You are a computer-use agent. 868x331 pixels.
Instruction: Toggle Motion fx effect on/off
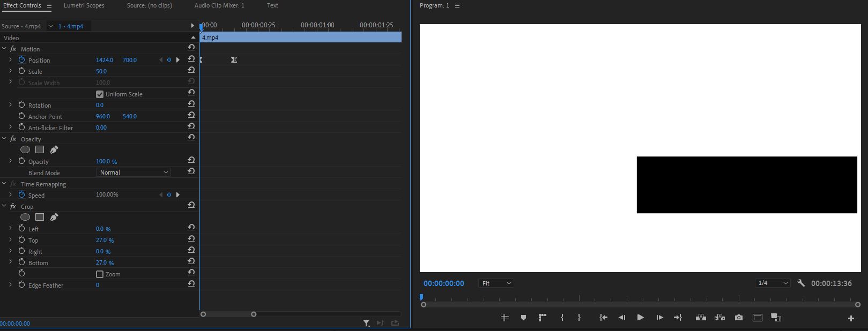coord(13,49)
